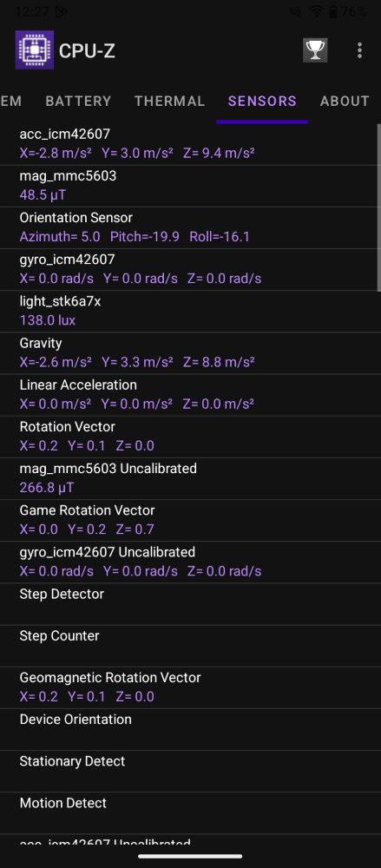Switch to the BATTERY tab

(x=78, y=102)
